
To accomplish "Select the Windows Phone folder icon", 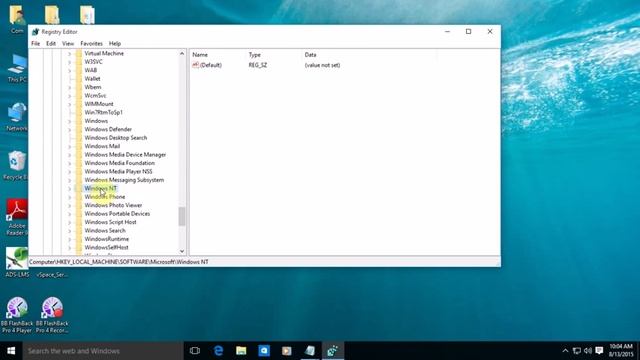I will 79,197.
